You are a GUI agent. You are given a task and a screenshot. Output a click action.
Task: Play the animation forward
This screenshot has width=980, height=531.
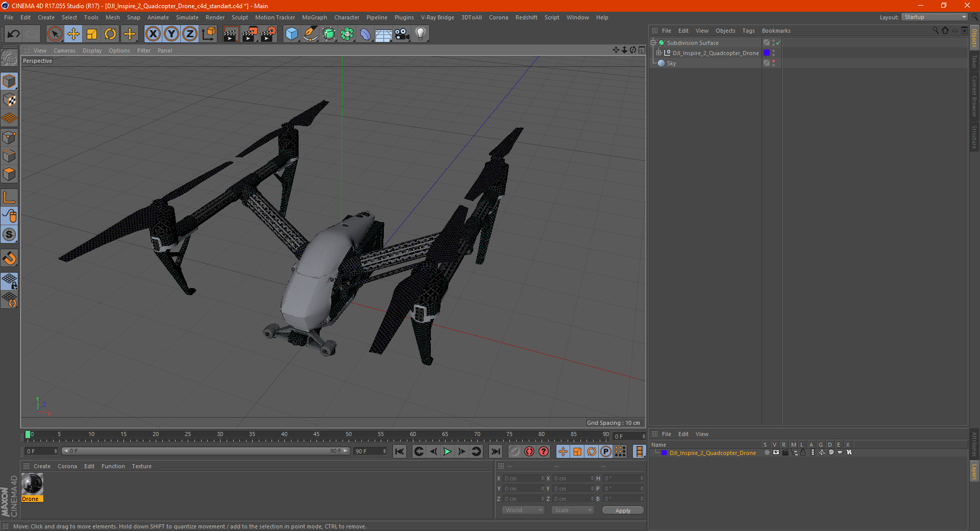click(447, 451)
